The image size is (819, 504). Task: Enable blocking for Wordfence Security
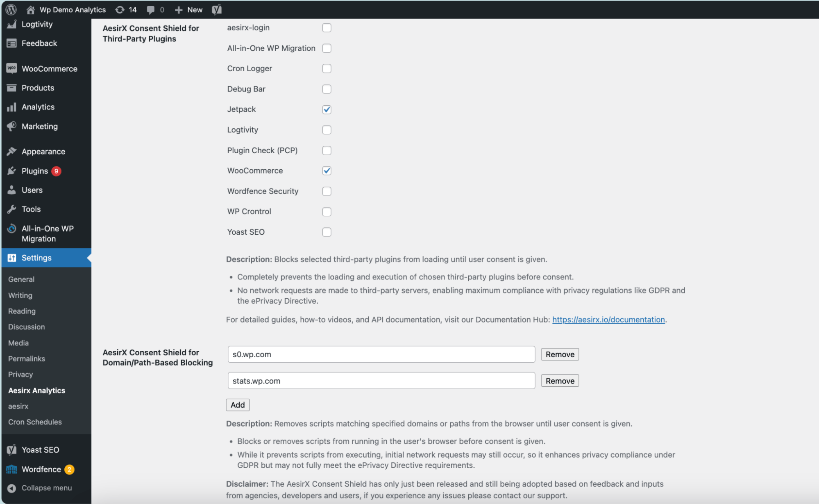click(x=327, y=191)
